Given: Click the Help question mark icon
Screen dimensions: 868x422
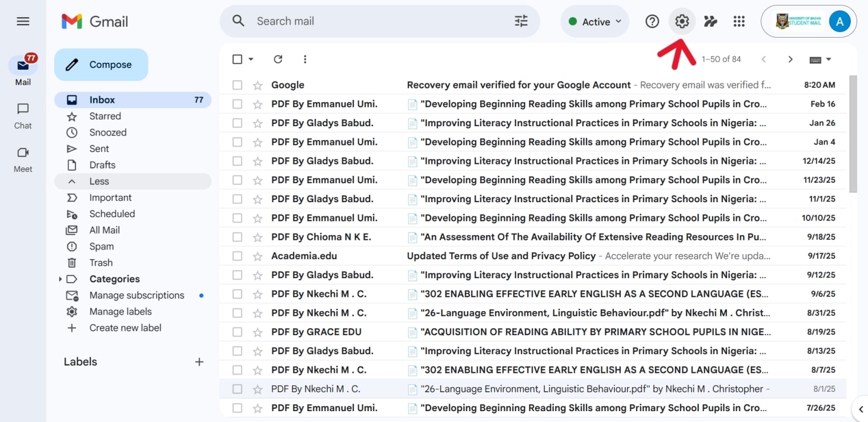Looking at the screenshot, I should (652, 21).
